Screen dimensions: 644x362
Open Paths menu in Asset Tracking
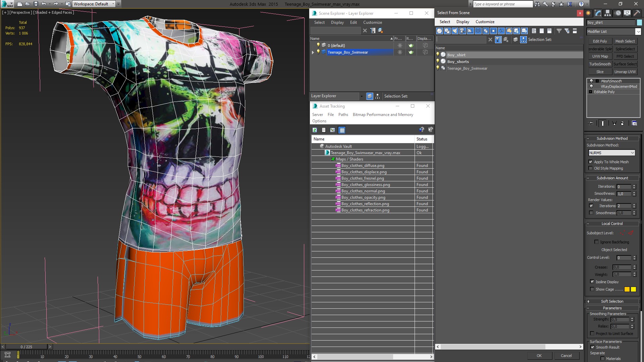tap(343, 115)
